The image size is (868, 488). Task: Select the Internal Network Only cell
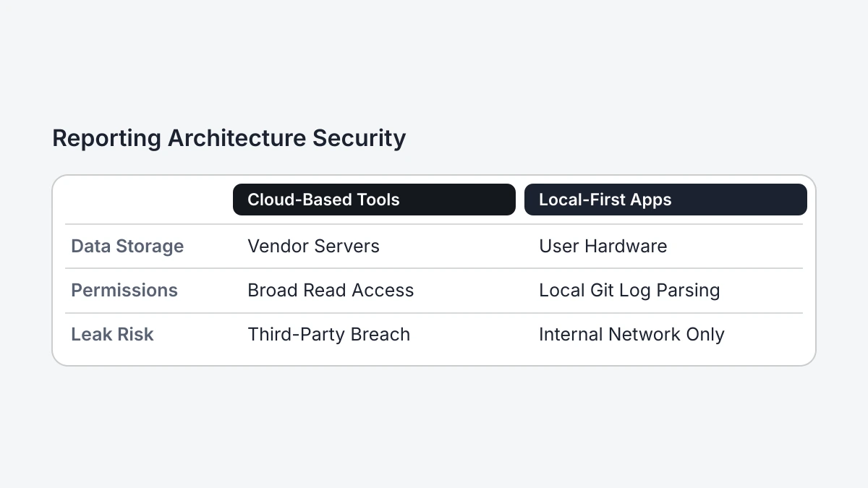coord(631,335)
